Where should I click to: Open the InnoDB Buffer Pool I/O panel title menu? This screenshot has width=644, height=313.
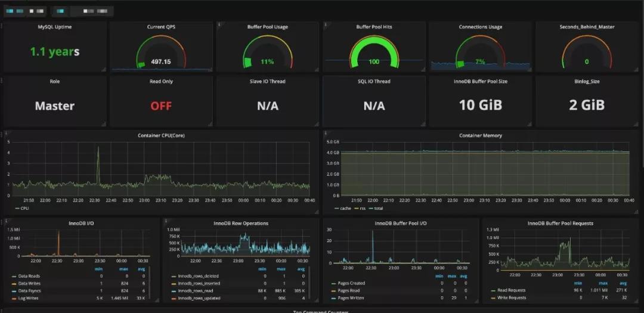pos(401,224)
